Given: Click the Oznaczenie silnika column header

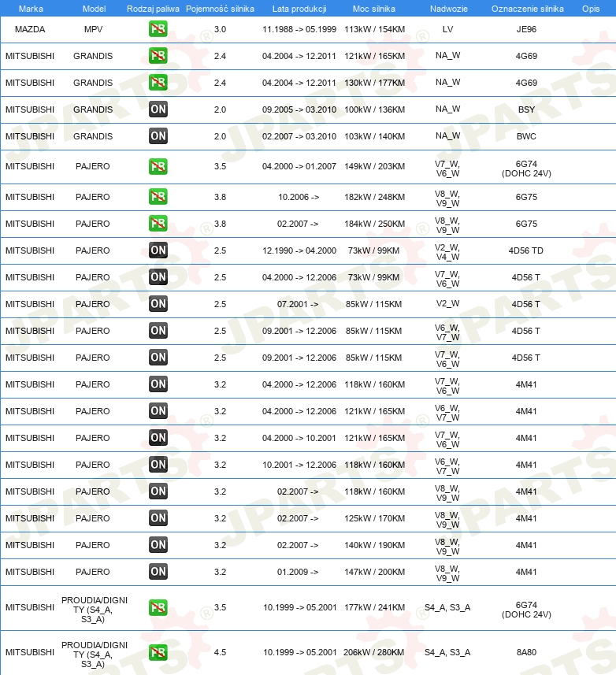Looking at the screenshot, I should coord(527,9).
